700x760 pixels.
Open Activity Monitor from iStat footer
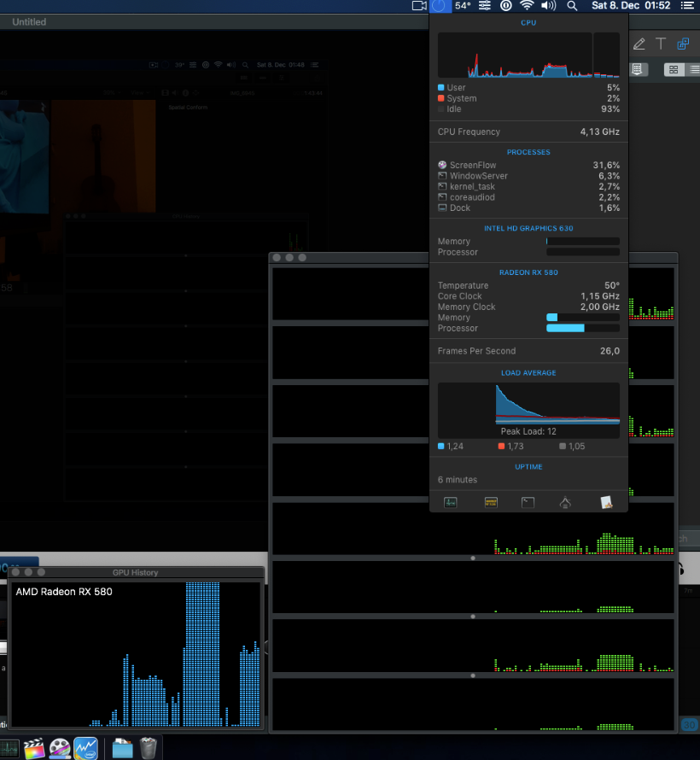click(451, 503)
